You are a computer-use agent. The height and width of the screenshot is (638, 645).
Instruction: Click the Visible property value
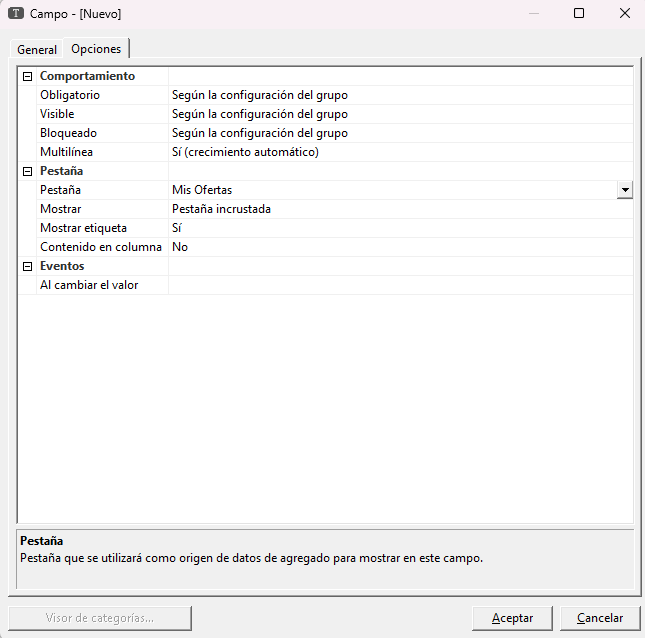[x=260, y=114]
